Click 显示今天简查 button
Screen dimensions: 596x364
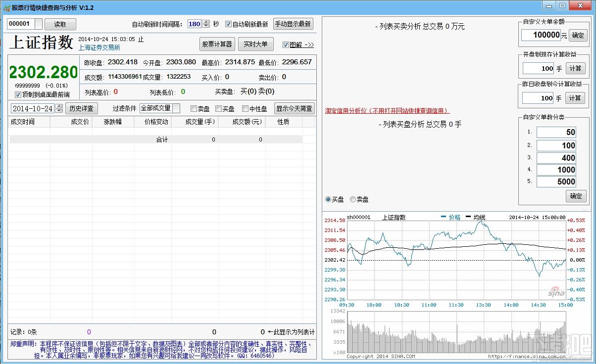tap(294, 109)
